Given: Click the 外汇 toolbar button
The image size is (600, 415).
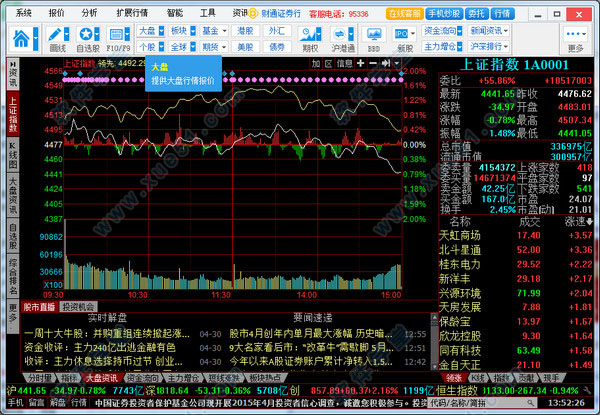Looking at the screenshot, I should click(x=277, y=31).
